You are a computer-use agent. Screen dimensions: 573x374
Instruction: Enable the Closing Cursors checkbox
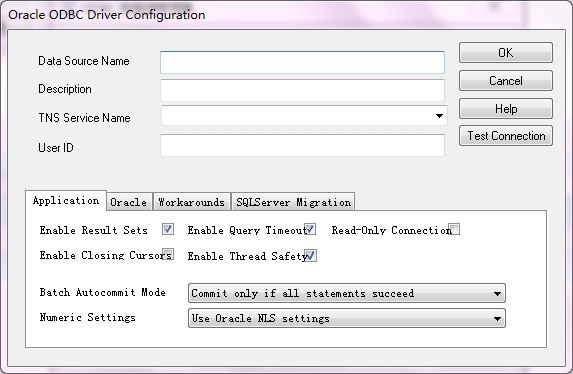point(168,254)
